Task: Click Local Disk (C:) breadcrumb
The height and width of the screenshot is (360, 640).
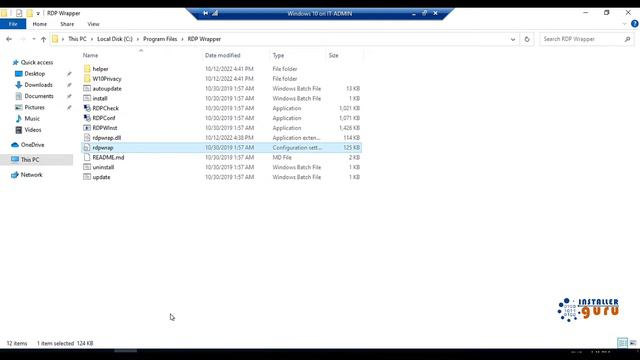Action: [x=115, y=39]
